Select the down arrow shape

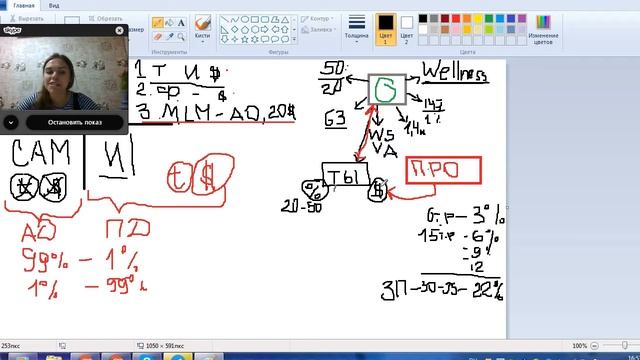224,40
